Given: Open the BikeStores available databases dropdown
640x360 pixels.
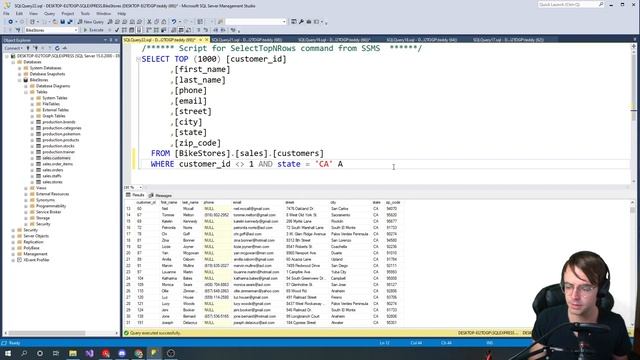Looking at the screenshot, I should (76, 30).
